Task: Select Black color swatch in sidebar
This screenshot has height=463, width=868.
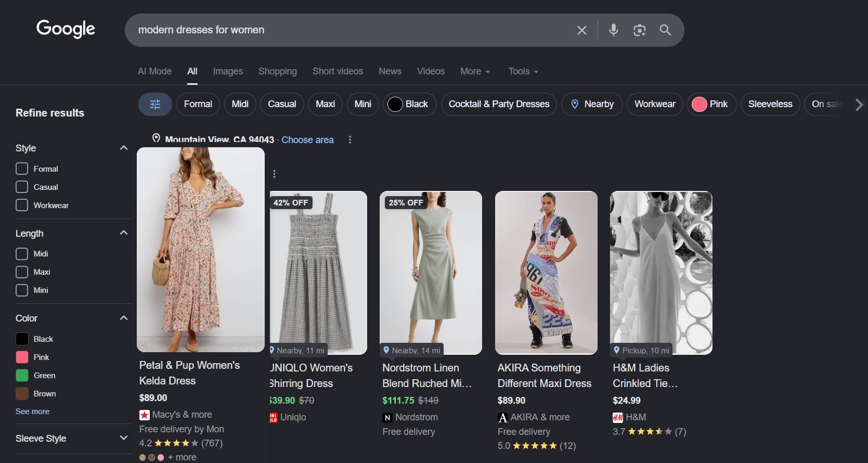Action: (x=22, y=339)
